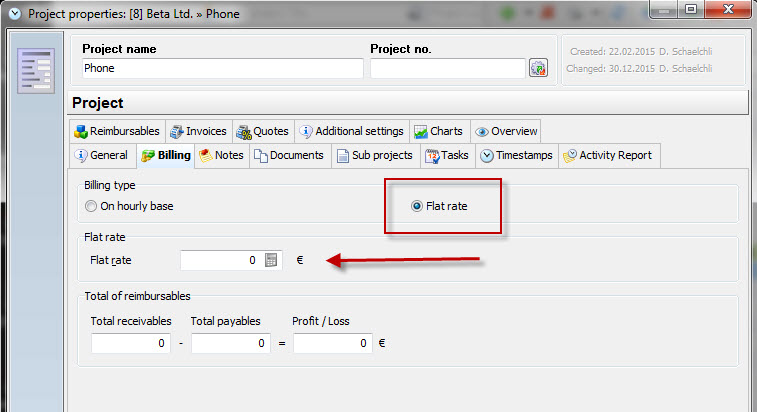Click the project list icon at left

pyautogui.click(x=36, y=68)
